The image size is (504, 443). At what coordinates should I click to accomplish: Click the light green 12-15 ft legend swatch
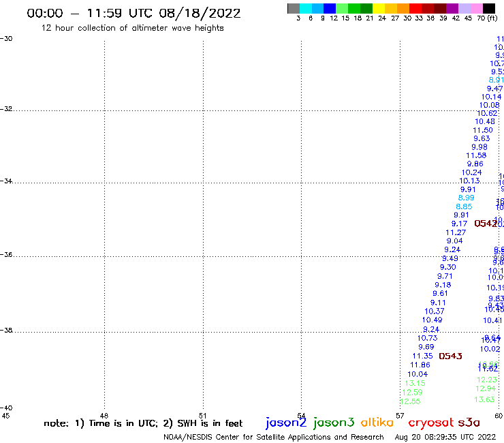click(x=342, y=8)
